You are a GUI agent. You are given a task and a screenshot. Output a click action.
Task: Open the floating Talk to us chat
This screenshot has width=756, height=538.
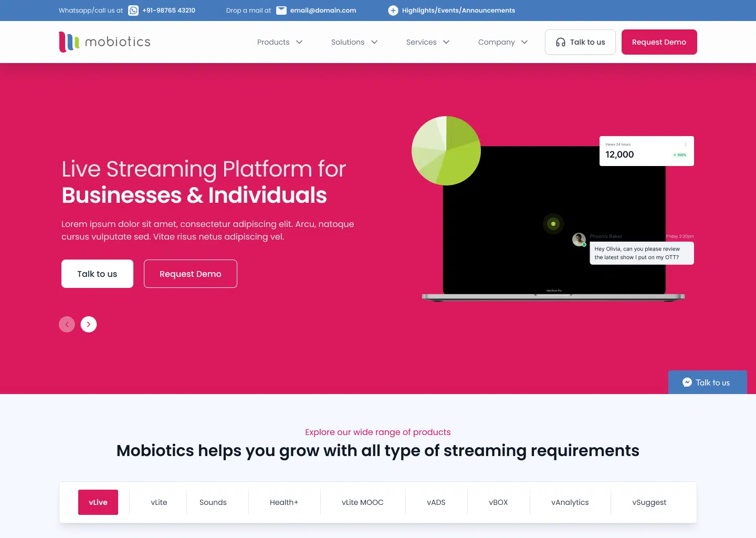click(x=707, y=382)
